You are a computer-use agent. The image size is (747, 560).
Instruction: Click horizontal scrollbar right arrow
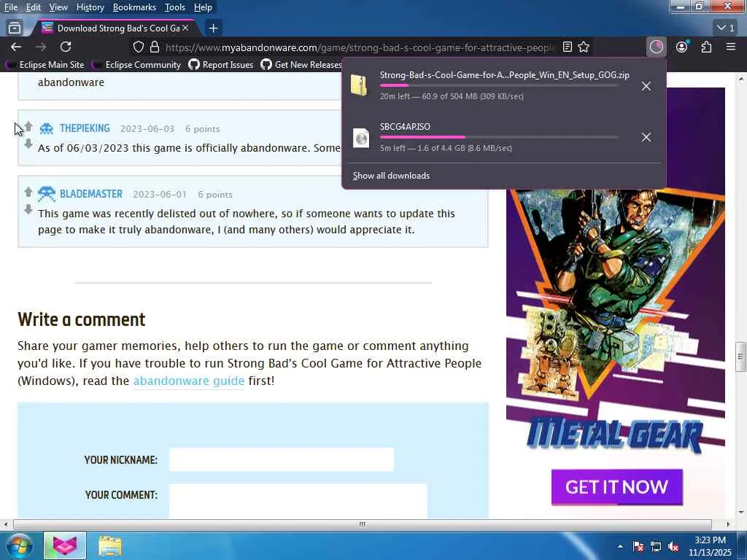728,524
